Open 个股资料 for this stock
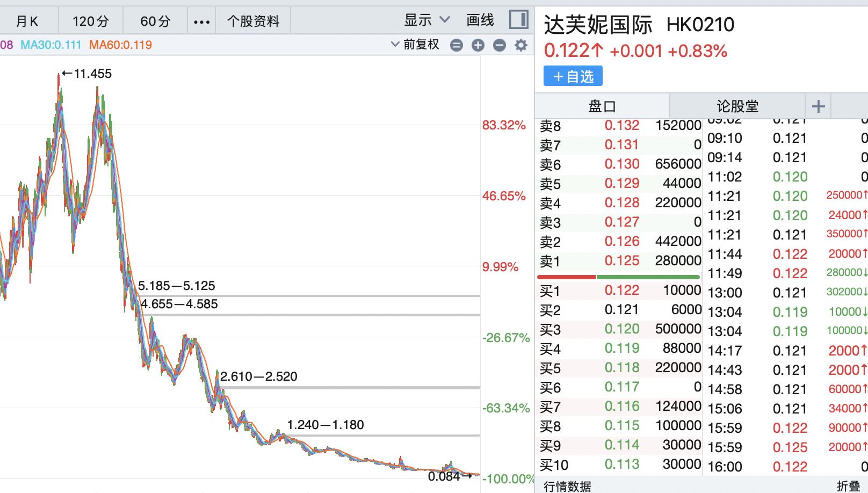The height and width of the screenshot is (493, 868). (252, 19)
